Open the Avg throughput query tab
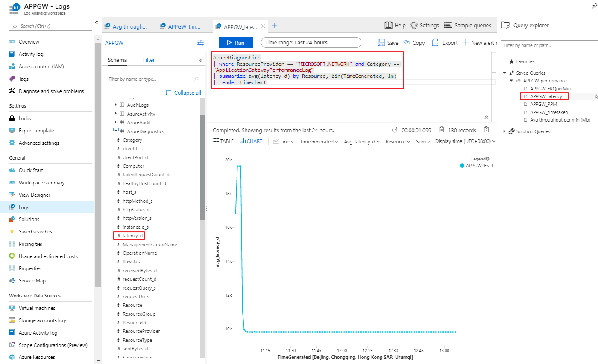This screenshot has height=364, width=598. click(x=126, y=26)
